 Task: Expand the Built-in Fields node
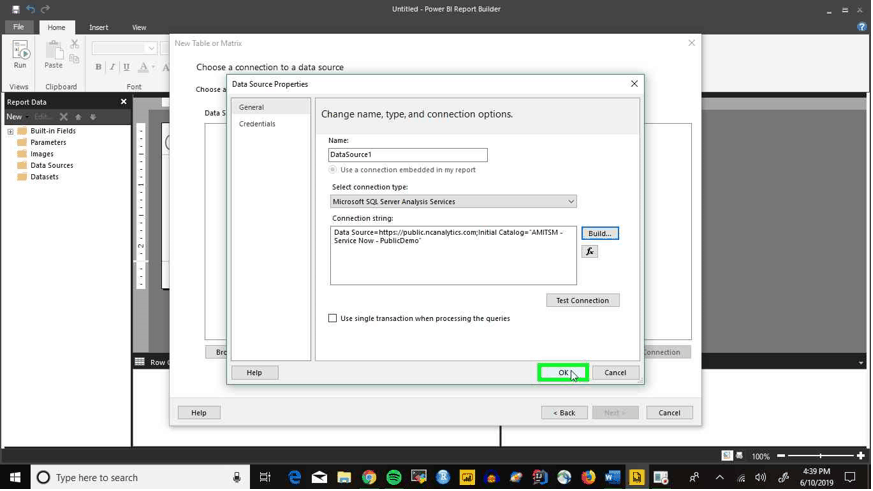coord(10,131)
